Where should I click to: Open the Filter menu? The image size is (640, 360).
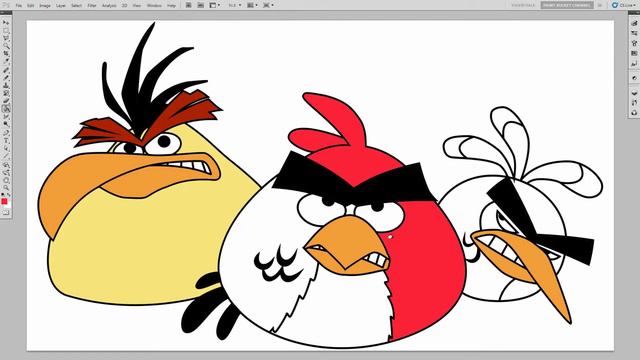pyautogui.click(x=92, y=6)
